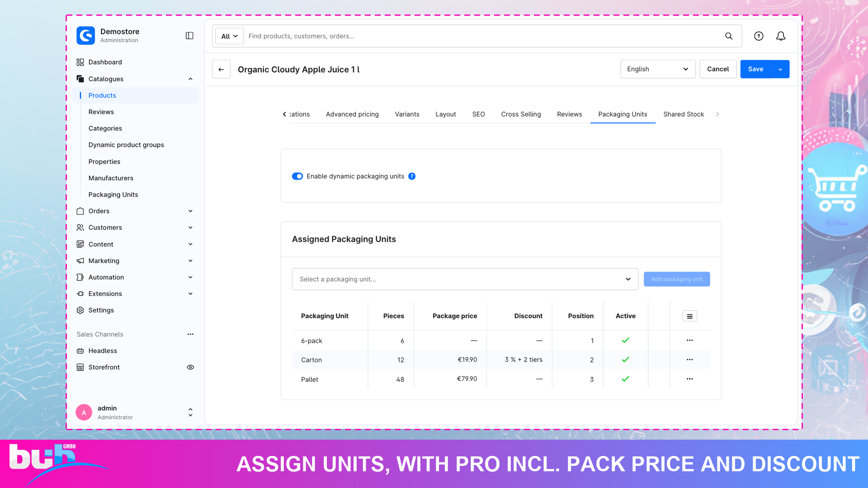Collapse the sidebar with the panel icon
868x488 pixels.
pyautogui.click(x=189, y=36)
